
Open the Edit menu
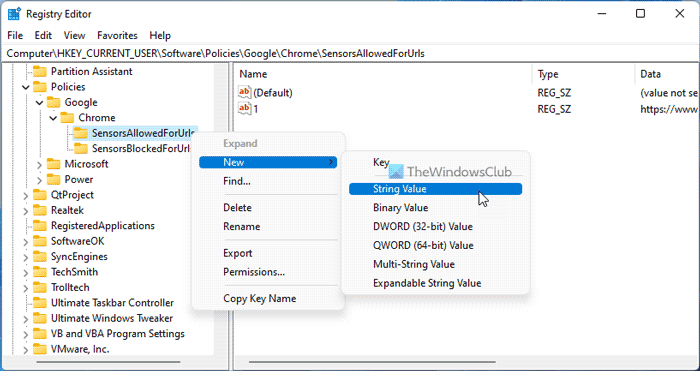(43, 35)
